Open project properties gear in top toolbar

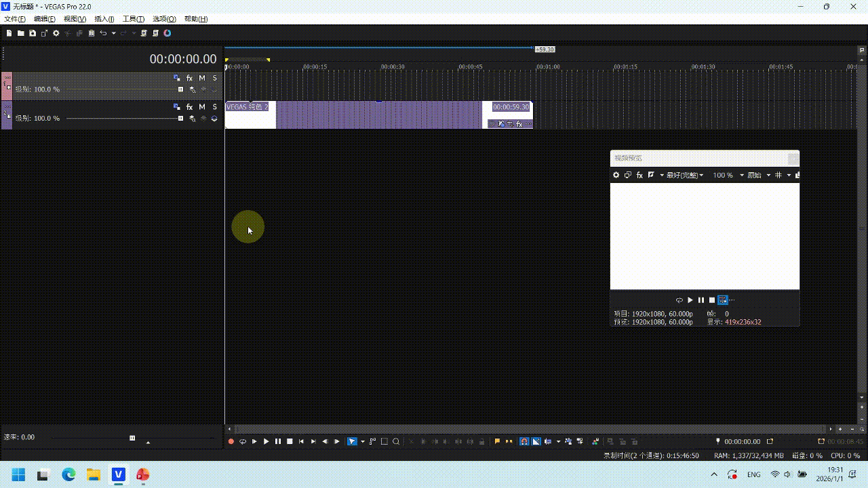(x=56, y=33)
